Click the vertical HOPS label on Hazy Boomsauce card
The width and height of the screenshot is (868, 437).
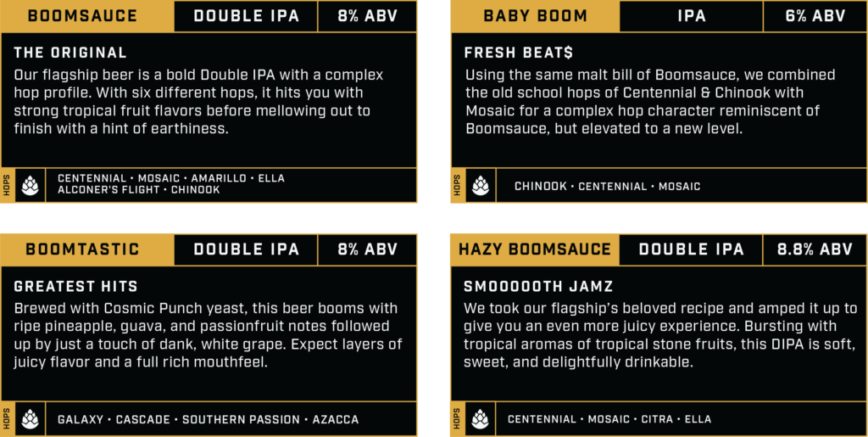tap(458, 419)
